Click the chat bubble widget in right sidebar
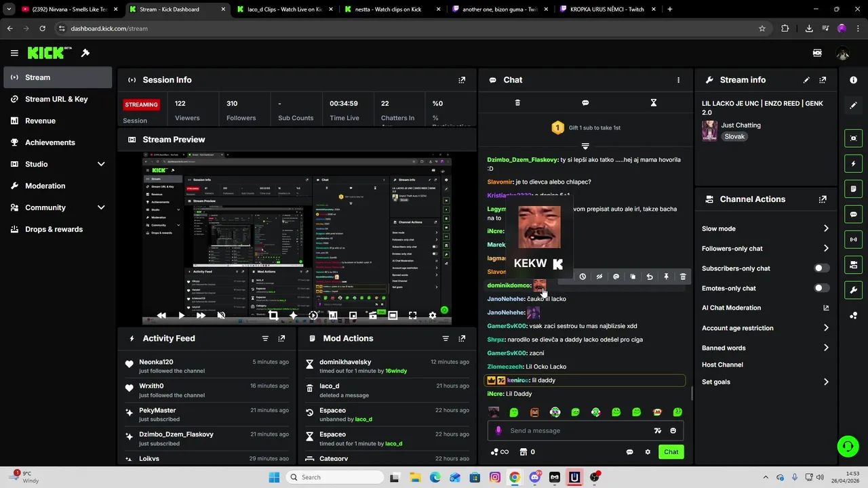 coord(853,214)
